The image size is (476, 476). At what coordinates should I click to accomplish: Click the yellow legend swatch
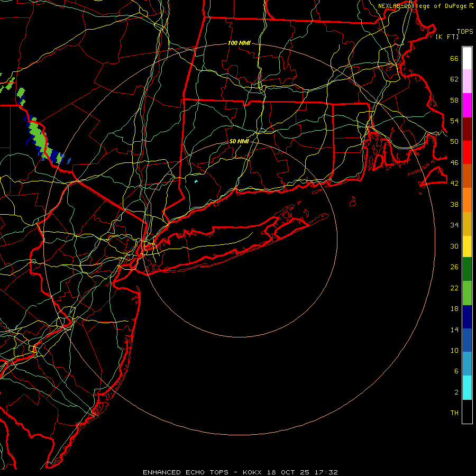(467, 246)
